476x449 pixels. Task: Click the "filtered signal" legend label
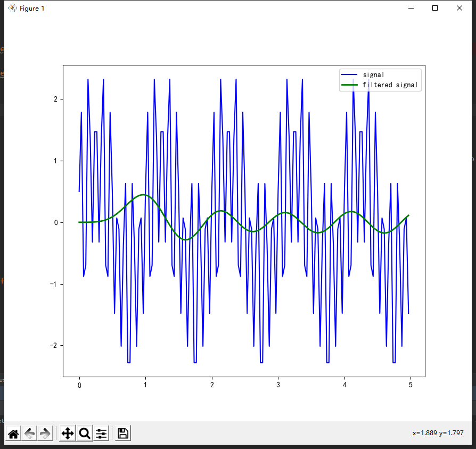(x=390, y=85)
